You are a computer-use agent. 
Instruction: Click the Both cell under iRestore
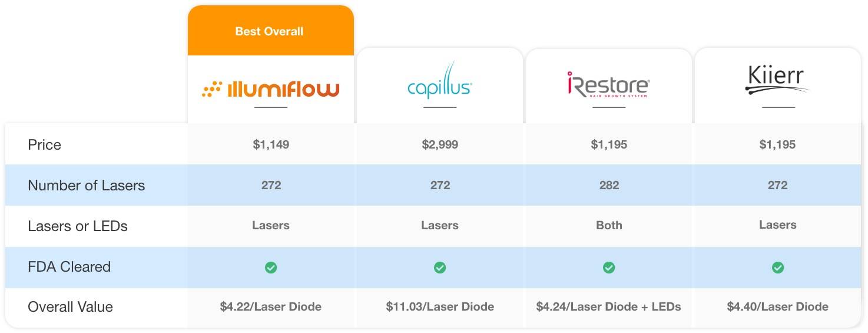click(609, 226)
